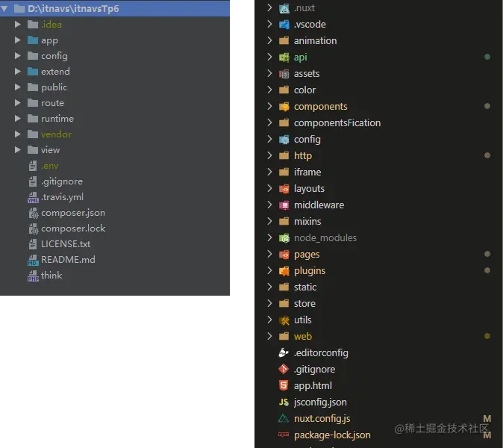The width and height of the screenshot is (503, 448).
Task: Expand the left tree config folder arrow
Action: pyautogui.click(x=18, y=55)
